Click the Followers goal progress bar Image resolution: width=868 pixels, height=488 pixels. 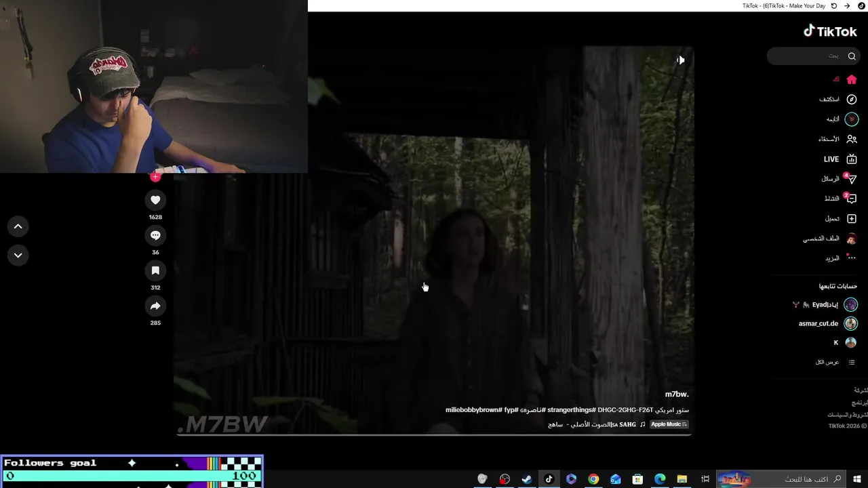pos(132,476)
